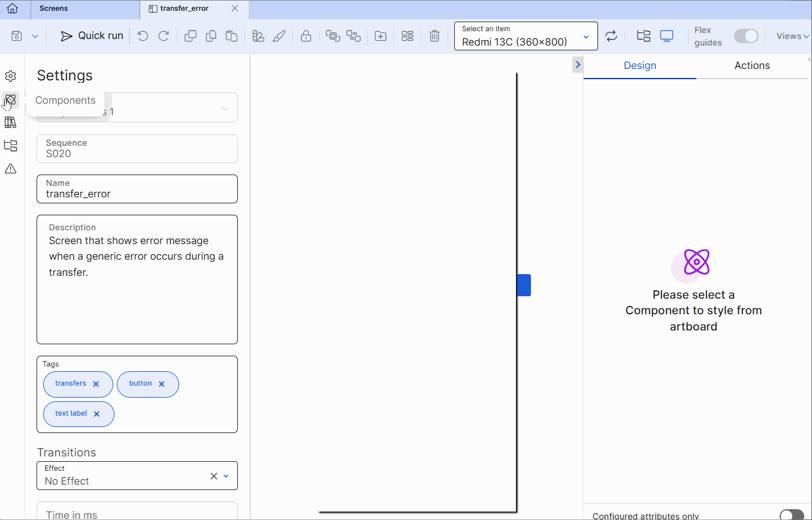Remove the transfers tag

98,384
